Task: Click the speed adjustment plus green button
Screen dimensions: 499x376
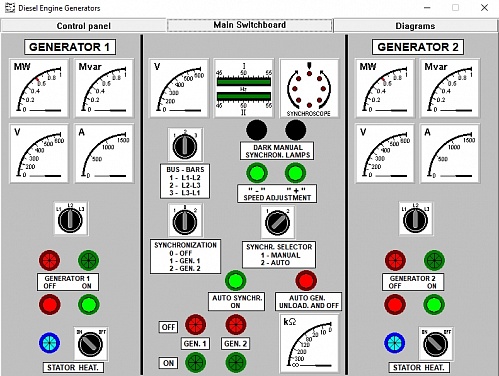Action: point(295,173)
